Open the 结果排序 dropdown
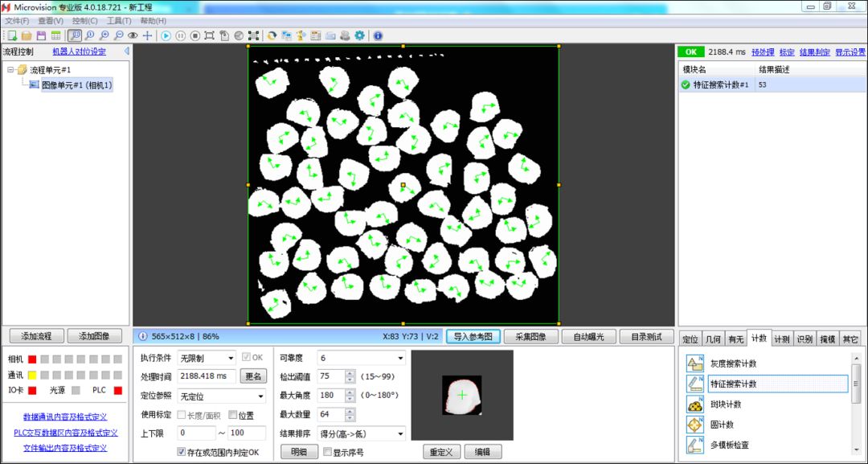Screen dimensions: 868x464 362,433
